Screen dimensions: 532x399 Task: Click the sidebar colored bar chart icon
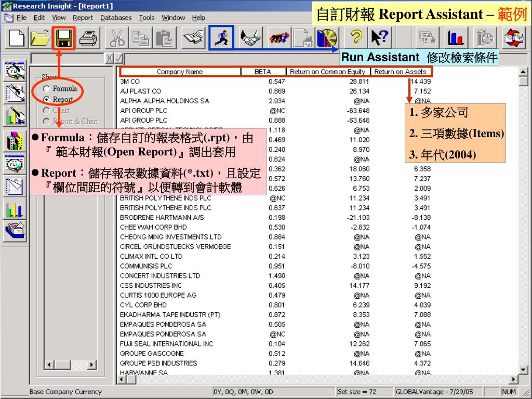(x=15, y=209)
